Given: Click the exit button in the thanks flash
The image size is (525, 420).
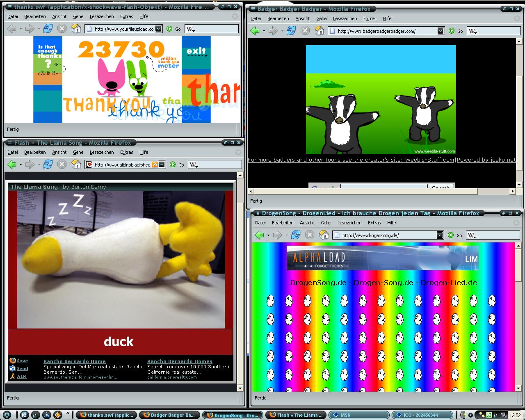Looking at the screenshot, I should (x=196, y=51).
